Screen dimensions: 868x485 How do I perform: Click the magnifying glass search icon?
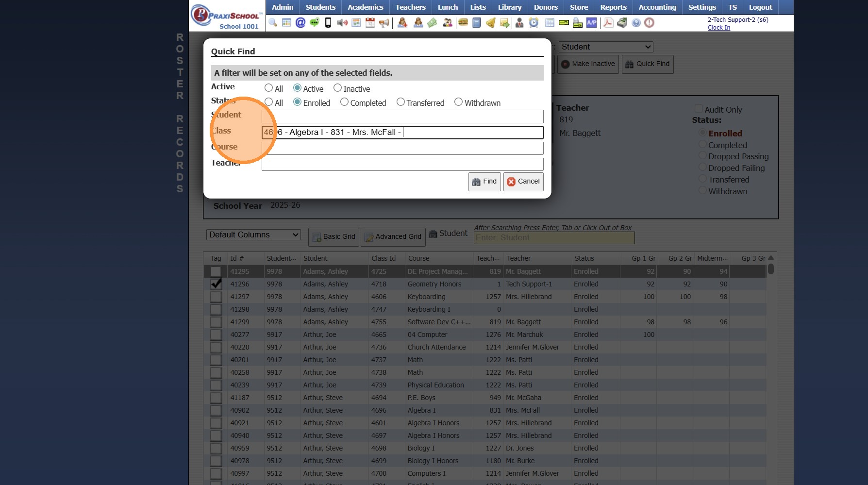273,23
